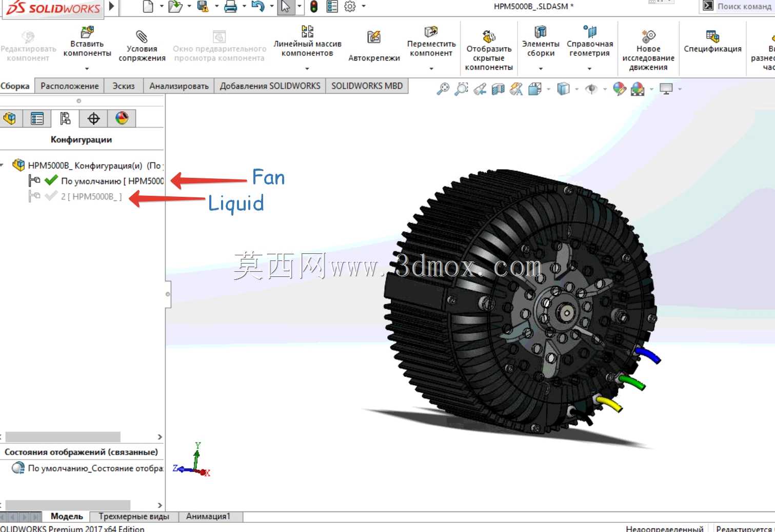
Task: Click the Спецификация button
Action: (x=712, y=42)
